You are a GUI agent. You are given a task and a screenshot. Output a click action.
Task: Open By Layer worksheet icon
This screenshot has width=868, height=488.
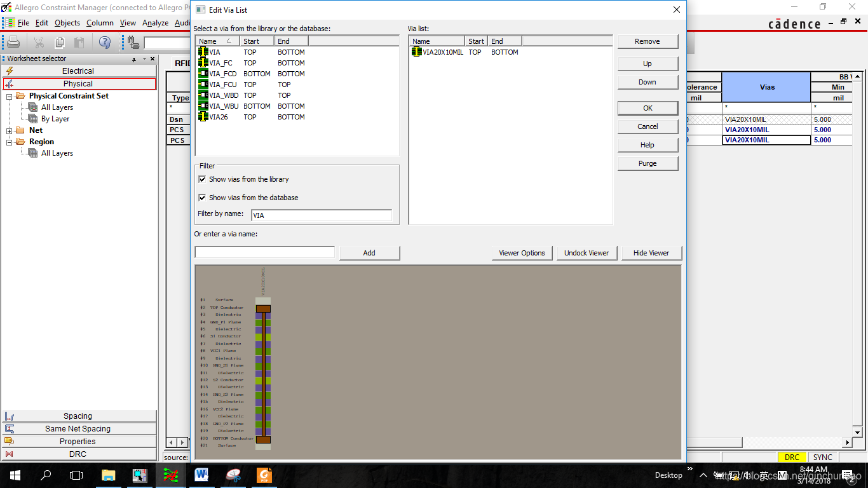[33, 119]
